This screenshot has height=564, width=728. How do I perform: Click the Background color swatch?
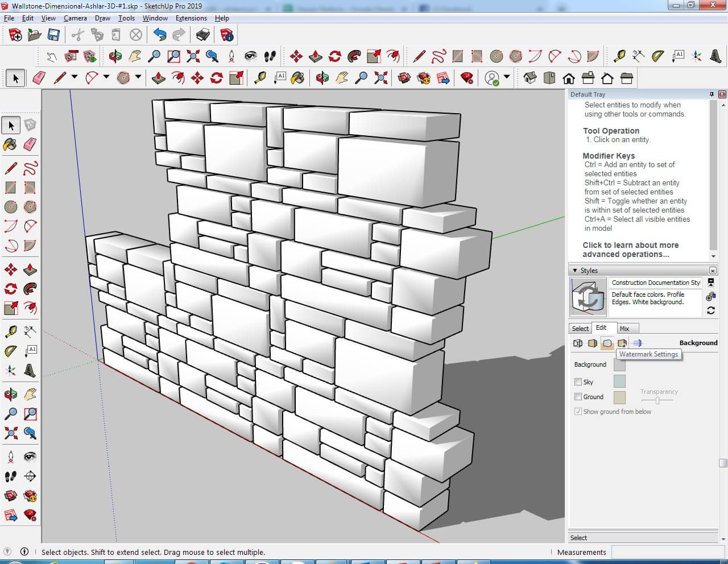coord(619,365)
